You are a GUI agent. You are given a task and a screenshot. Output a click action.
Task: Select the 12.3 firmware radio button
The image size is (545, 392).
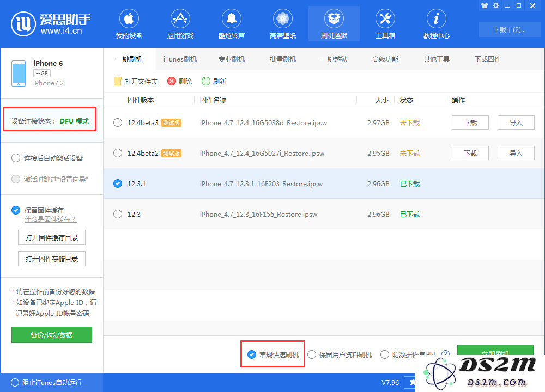click(x=118, y=214)
